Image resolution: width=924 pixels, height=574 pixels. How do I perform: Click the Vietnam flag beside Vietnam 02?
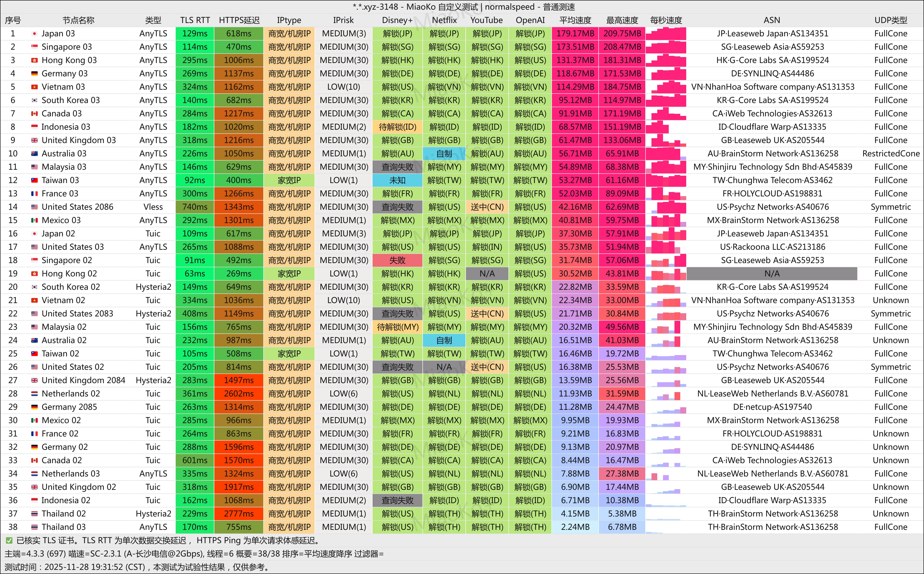[34, 300]
